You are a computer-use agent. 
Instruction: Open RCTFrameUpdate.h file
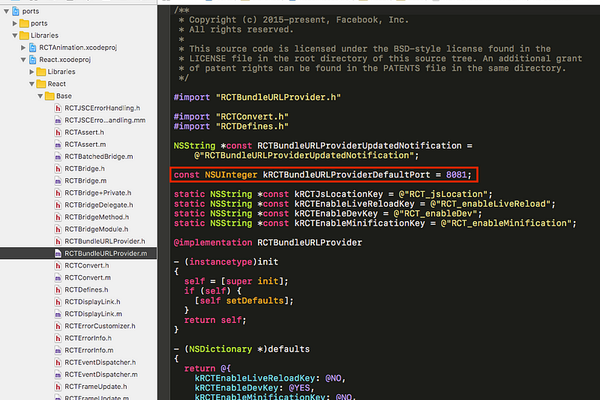(x=96, y=387)
